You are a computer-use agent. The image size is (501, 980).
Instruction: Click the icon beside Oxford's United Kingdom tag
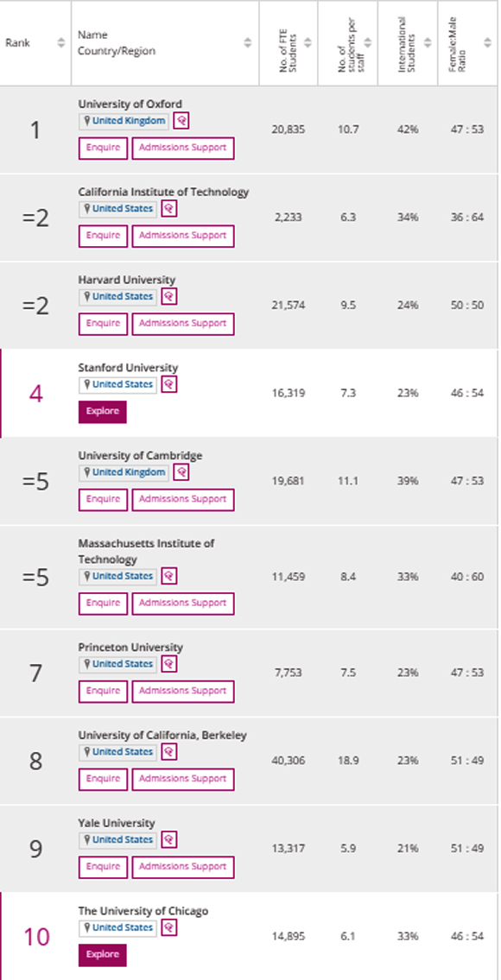181,121
